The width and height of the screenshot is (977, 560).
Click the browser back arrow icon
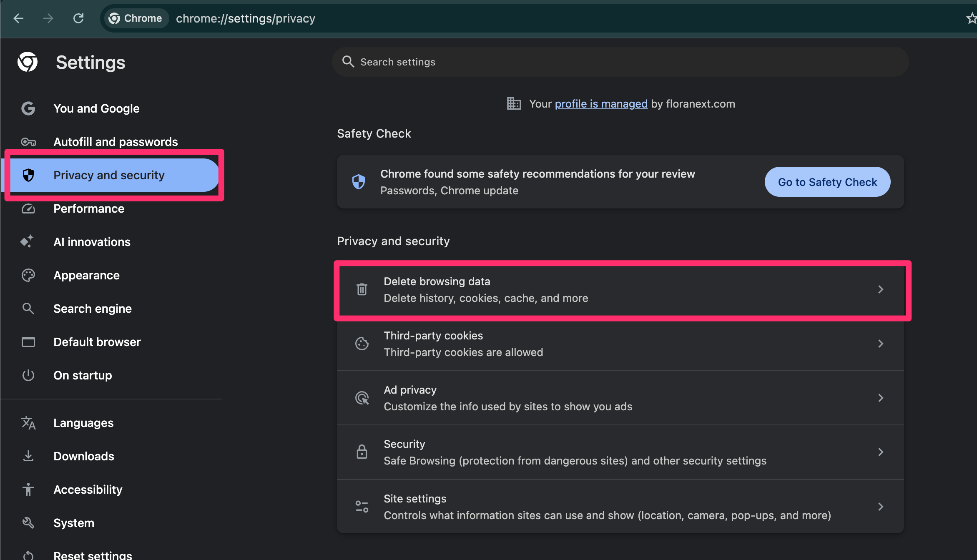click(x=18, y=18)
